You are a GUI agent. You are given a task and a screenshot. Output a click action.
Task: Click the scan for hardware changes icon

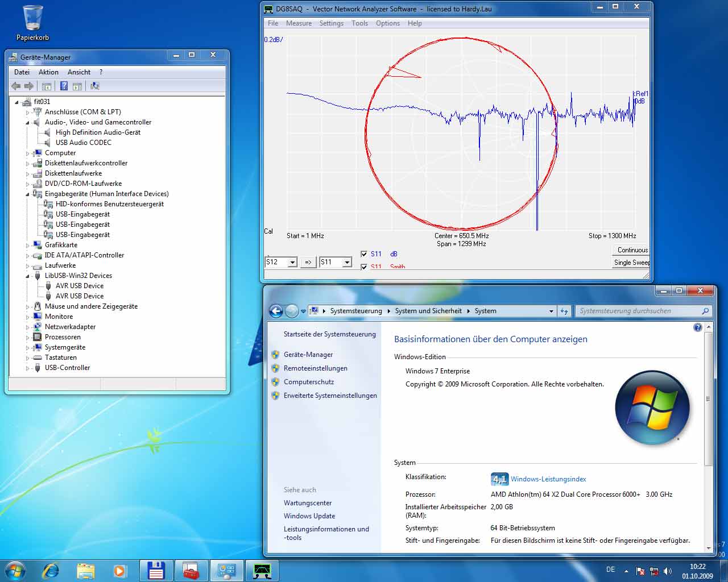pos(94,86)
